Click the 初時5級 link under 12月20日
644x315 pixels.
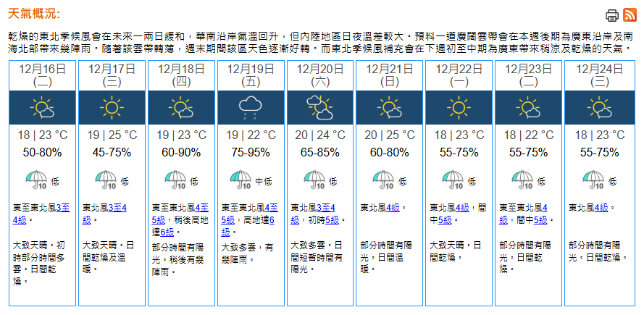click(x=332, y=219)
